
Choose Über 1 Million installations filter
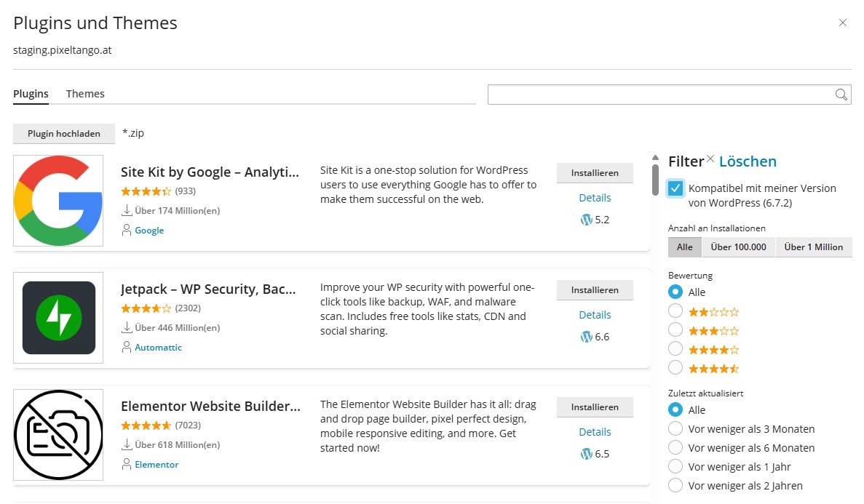(x=813, y=247)
